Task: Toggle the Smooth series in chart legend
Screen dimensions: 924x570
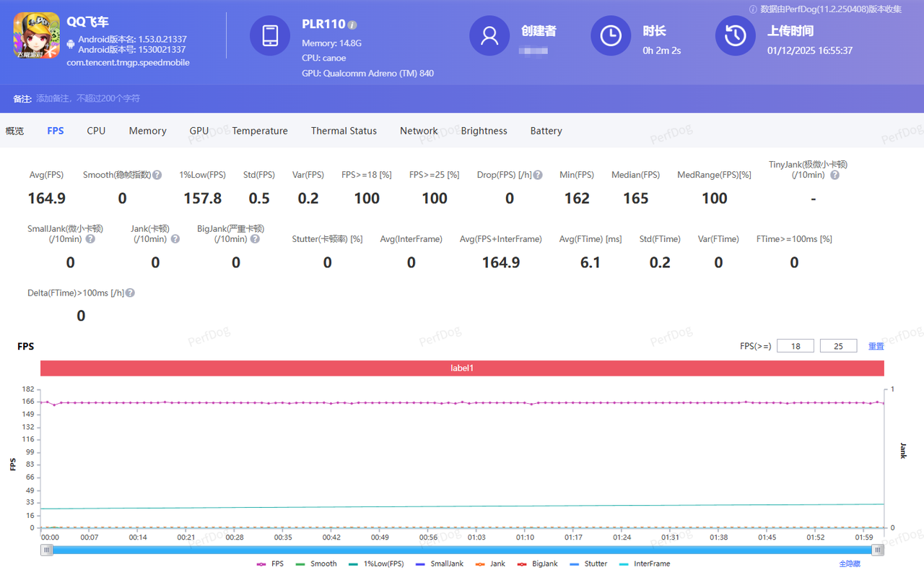Action: [316, 563]
